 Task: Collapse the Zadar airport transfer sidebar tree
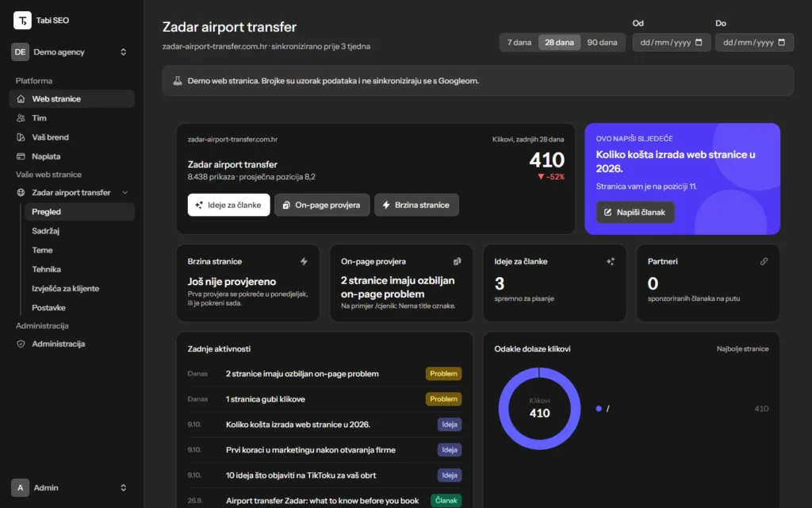tap(124, 192)
